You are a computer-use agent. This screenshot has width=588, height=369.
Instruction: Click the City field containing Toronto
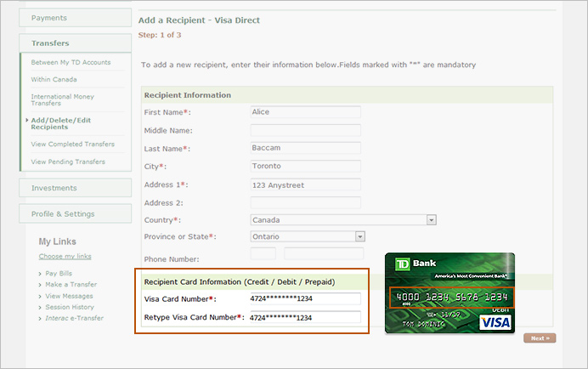(x=306, y=166)
